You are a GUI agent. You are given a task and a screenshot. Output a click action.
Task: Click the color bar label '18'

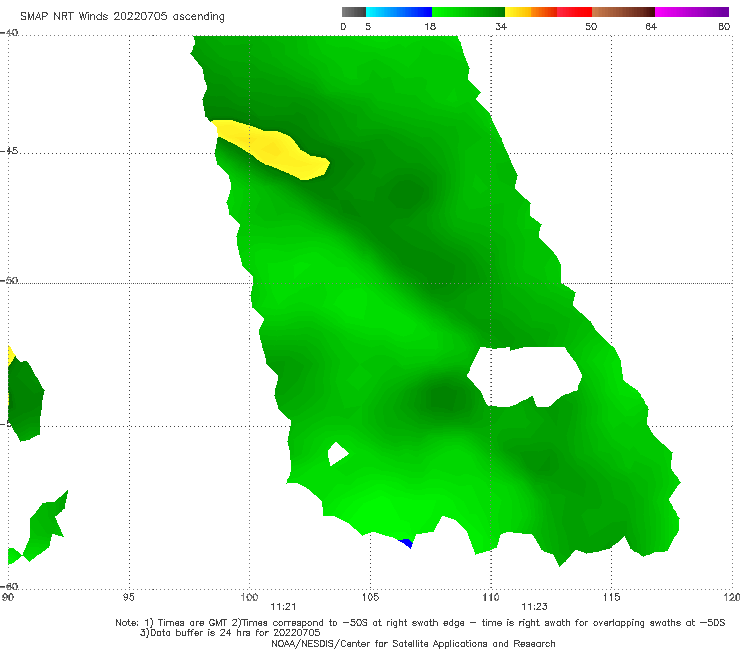coord(430,26)
